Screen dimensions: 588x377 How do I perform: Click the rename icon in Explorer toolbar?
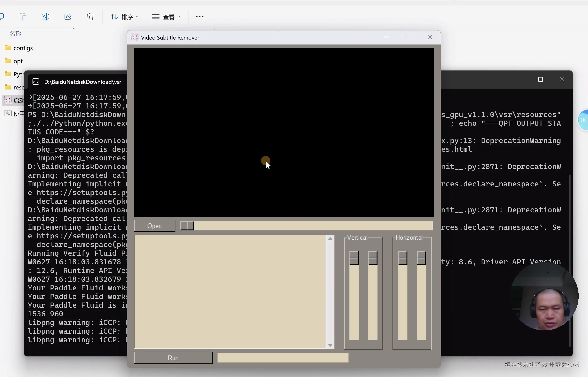45,17
